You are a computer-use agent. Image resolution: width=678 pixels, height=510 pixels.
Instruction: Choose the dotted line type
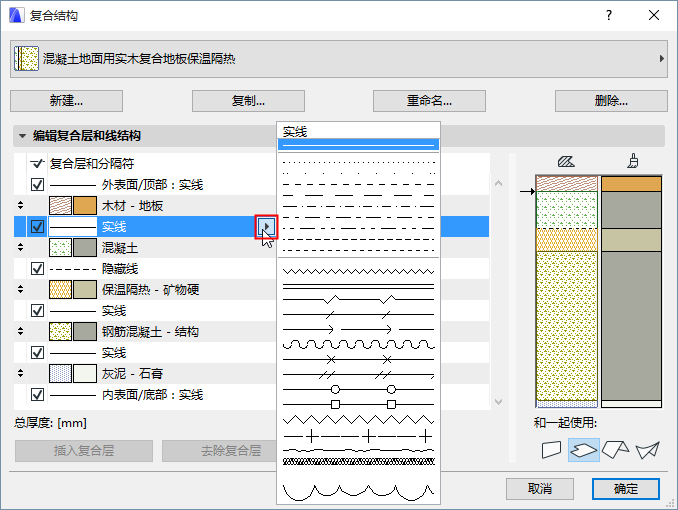(358, 163)
